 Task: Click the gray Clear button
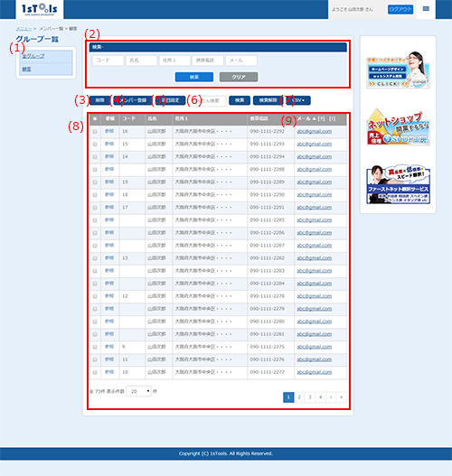(x=239, y=77)
